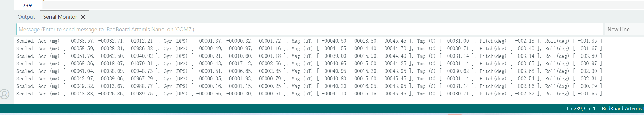
Task: Select the Serial Monitor tab
Action: point(60,17)
